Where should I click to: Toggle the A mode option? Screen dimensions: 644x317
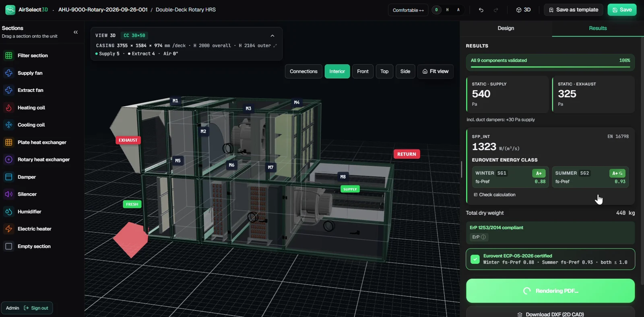tap(458, 10)
